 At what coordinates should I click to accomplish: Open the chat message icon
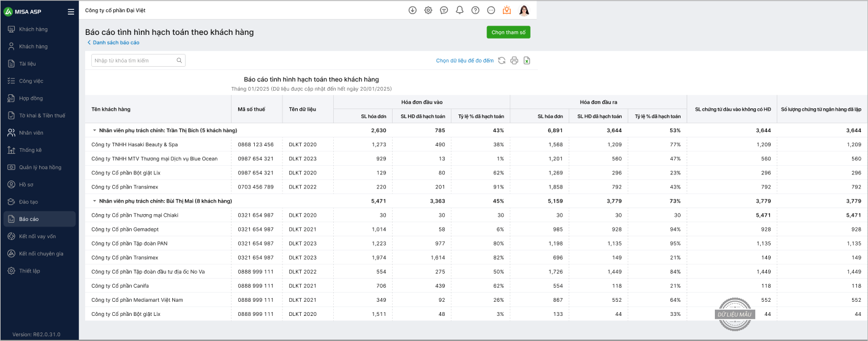(x=444, y=10)
